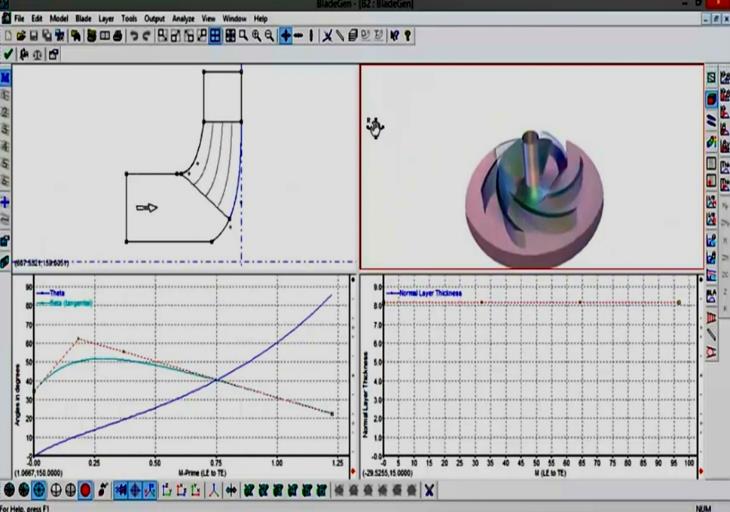Image resolution: width=730 pixels, height=512 pixels.
Task: Click the balance scale icon
Action: click(38, 54)
